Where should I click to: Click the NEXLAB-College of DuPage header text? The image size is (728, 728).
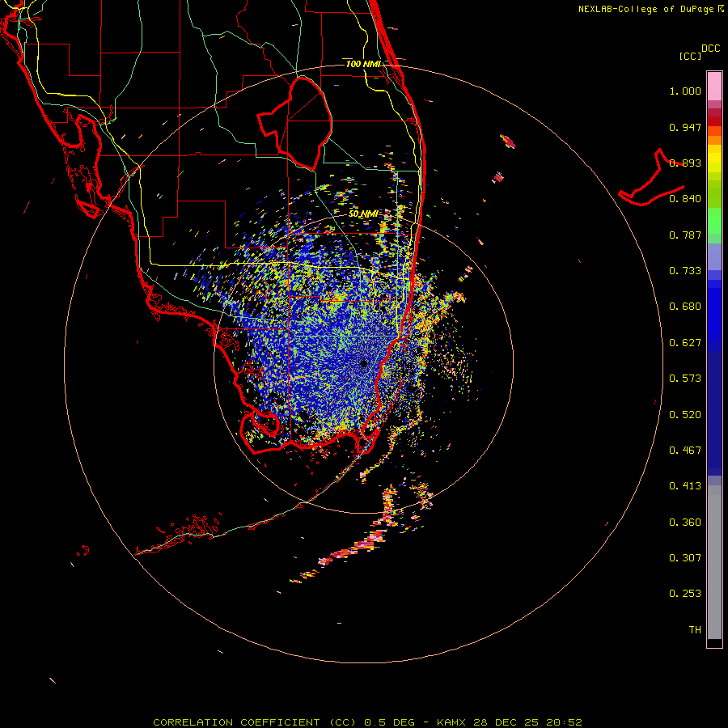(x=645, y=9)
